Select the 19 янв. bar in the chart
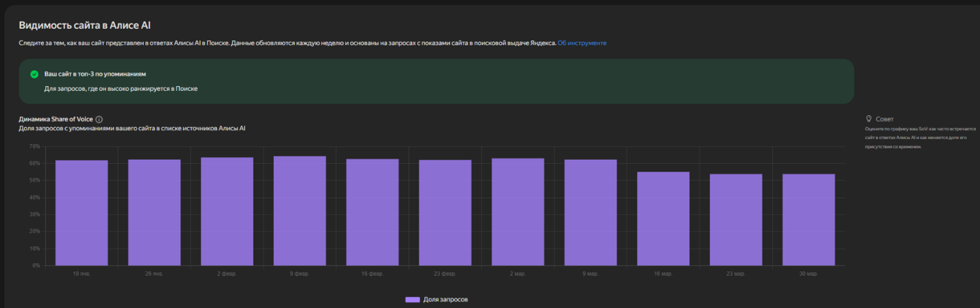Viewport: 980px width, 308px height. point(81,213)
